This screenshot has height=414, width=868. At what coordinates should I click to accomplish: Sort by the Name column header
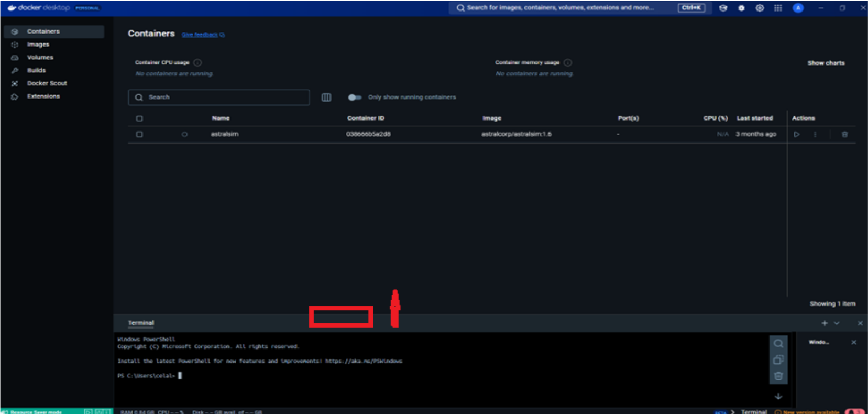[221, 118]
